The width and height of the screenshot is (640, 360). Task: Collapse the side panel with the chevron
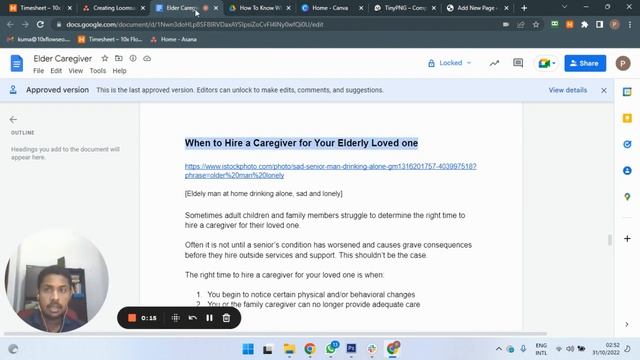click(x=627, y=324)
